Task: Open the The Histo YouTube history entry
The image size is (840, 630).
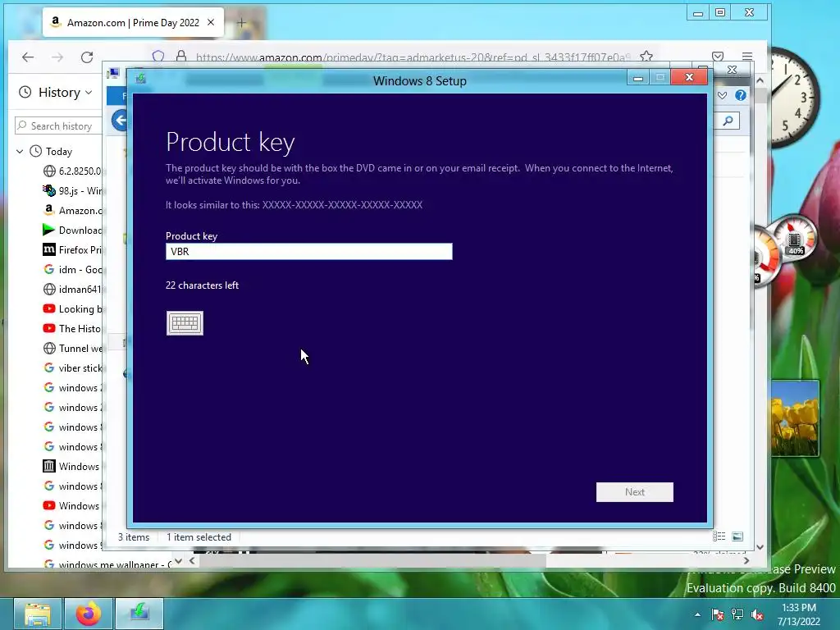Action: (x=72, y=328)
